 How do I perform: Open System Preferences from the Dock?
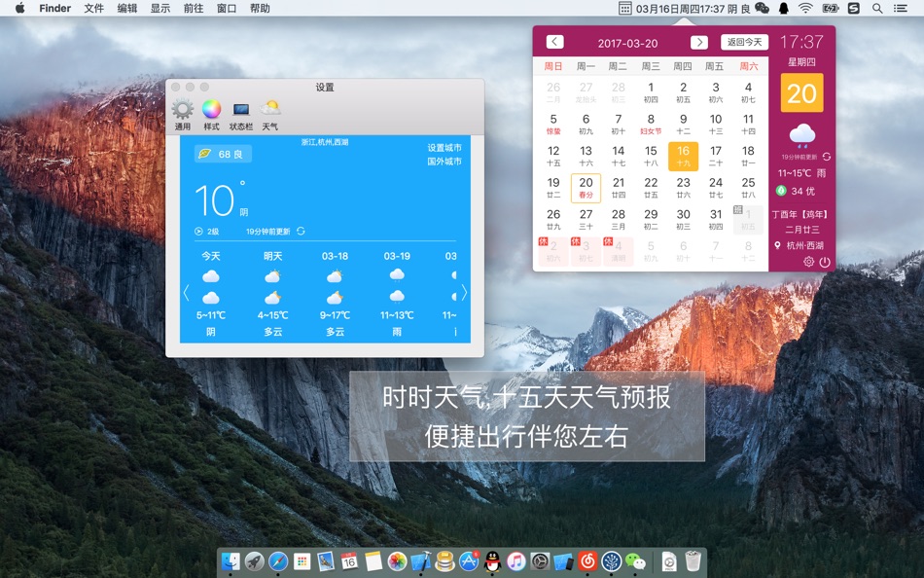540,560
